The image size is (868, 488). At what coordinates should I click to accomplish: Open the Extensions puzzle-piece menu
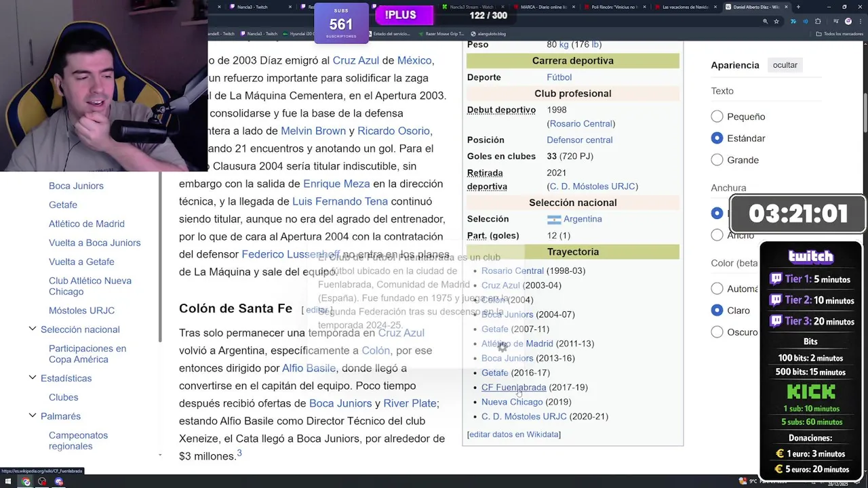[x=818, y=21]
